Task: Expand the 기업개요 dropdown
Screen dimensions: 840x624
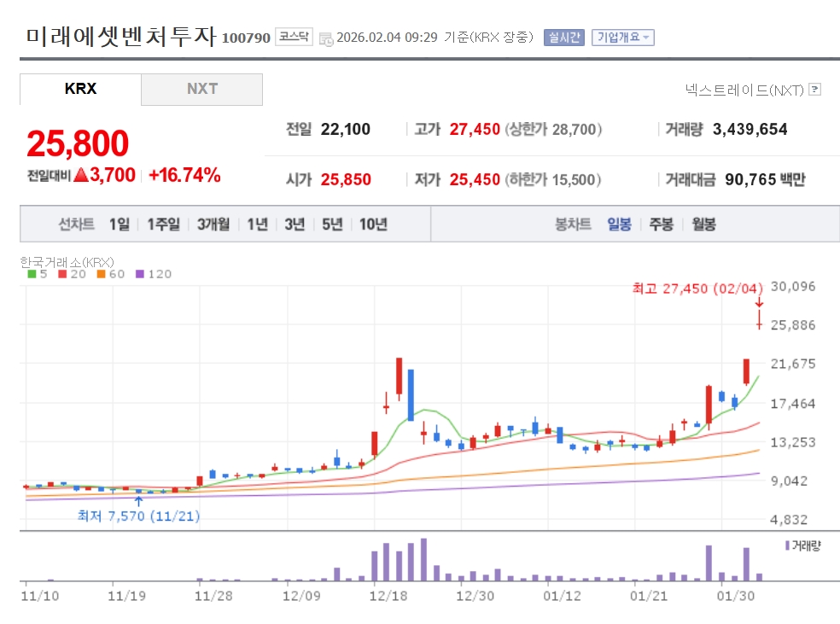Action: pos(623,38)
